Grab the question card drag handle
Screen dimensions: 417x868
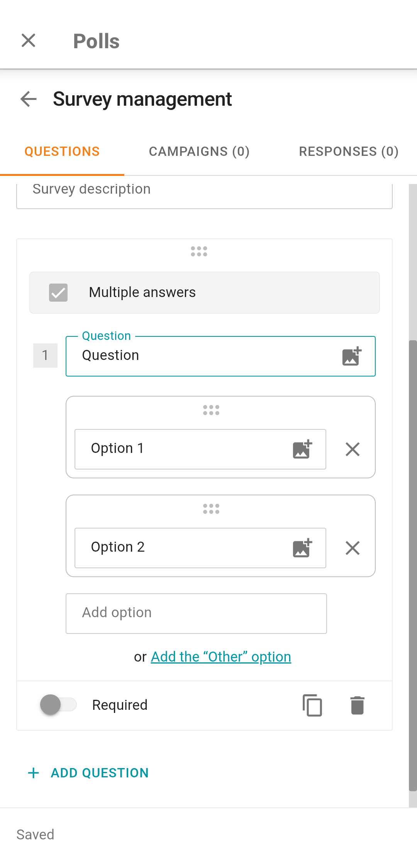(x=199, y=252)
